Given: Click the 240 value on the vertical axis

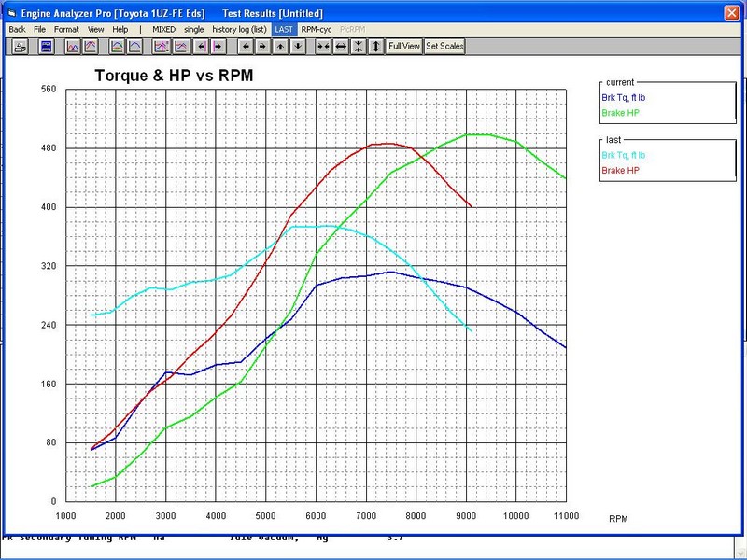Looking at the screenshot, I should coord(49,325).
